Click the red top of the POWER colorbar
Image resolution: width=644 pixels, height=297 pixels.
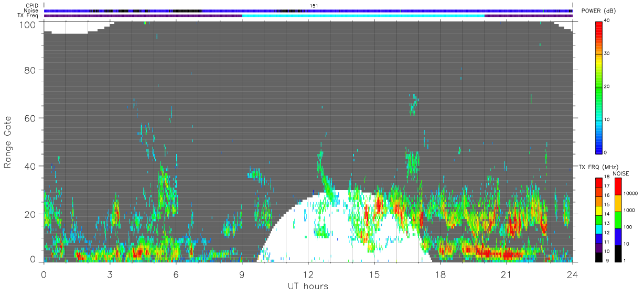[599, 26]
